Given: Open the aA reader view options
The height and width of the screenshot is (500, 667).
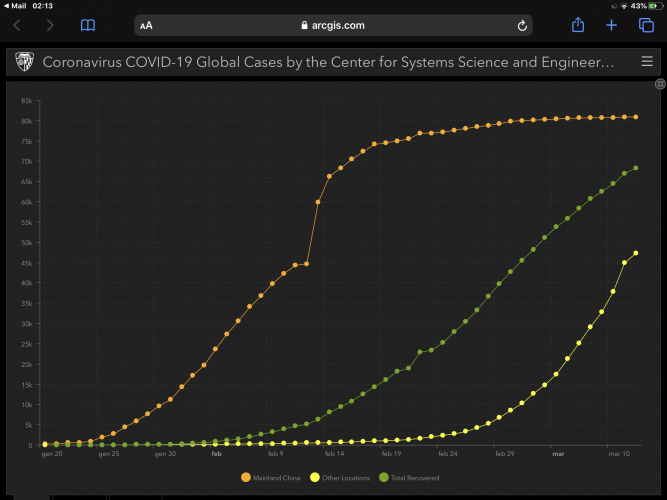Looking at the screenshot, I should [x=146, y=25].
